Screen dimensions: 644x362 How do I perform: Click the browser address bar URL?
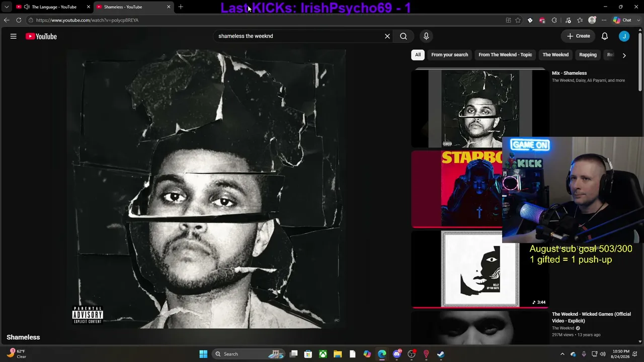coord(87,20)
